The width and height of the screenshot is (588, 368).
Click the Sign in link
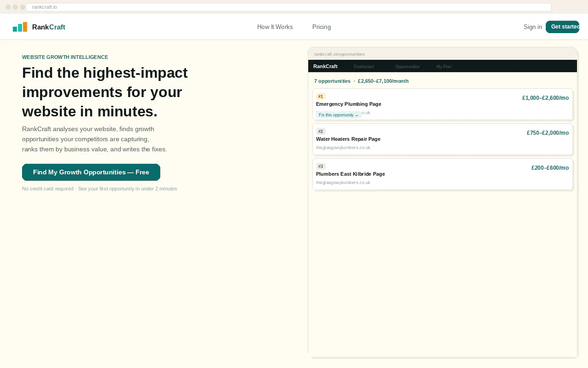click(x=533, y=27)
